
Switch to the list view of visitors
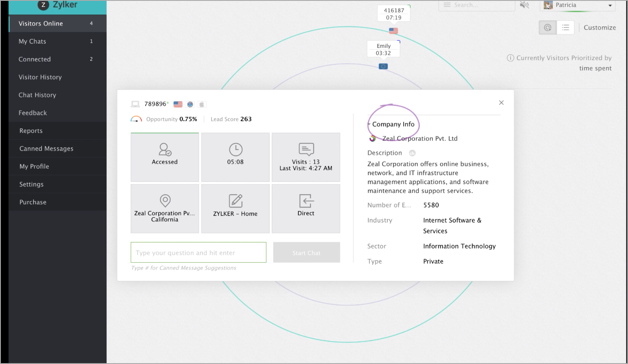[x=566, y=28]
